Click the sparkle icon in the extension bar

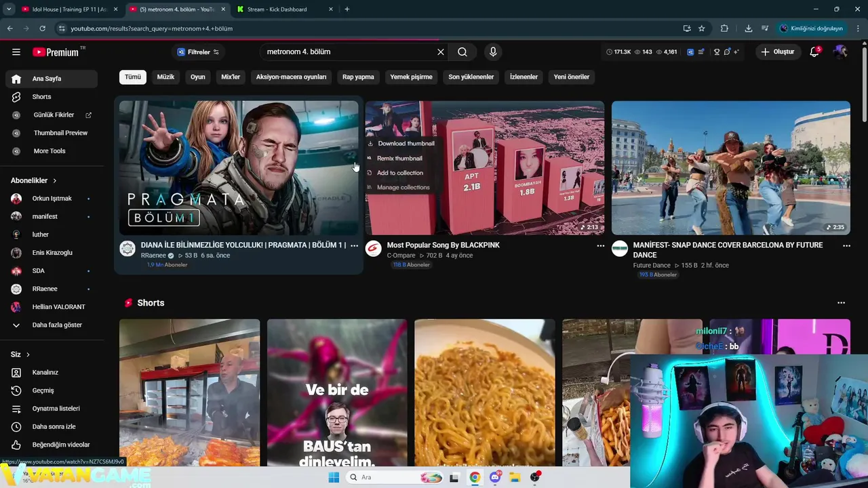tap(736, 52)
